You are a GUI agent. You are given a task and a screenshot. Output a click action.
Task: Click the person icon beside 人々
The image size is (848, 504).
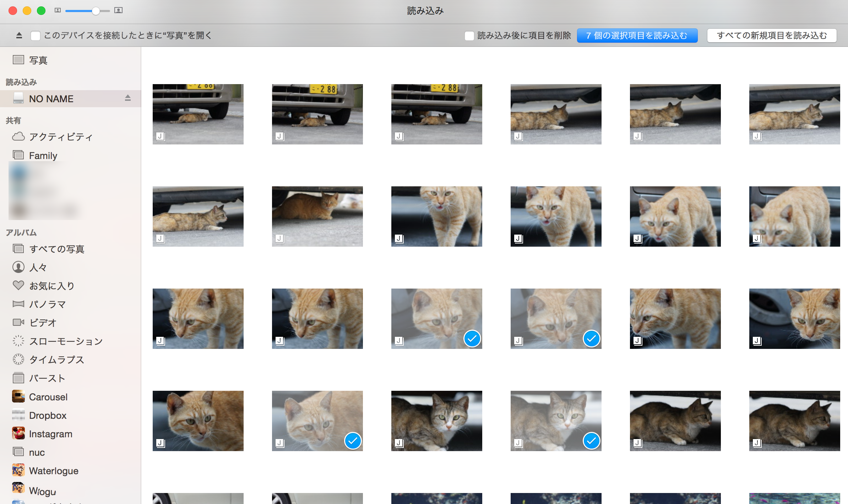(18, 267)
